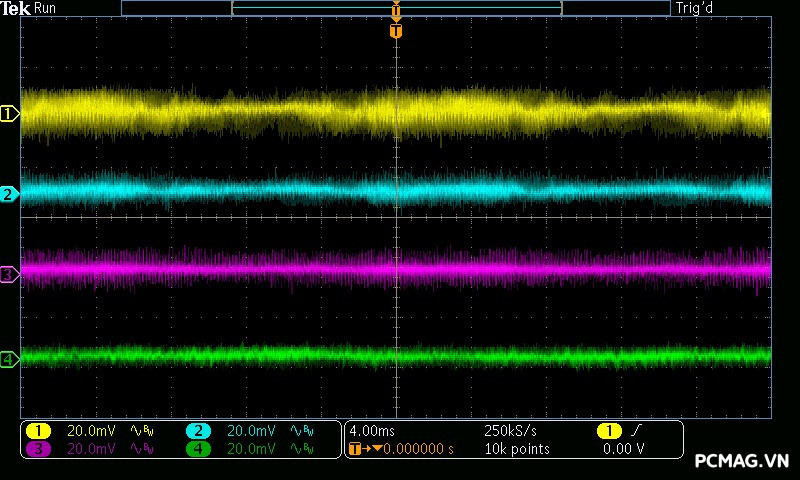This screenshot has height=480, width=800.
Task: Select the yellow channel 1 badge
Action: [38, 431]
